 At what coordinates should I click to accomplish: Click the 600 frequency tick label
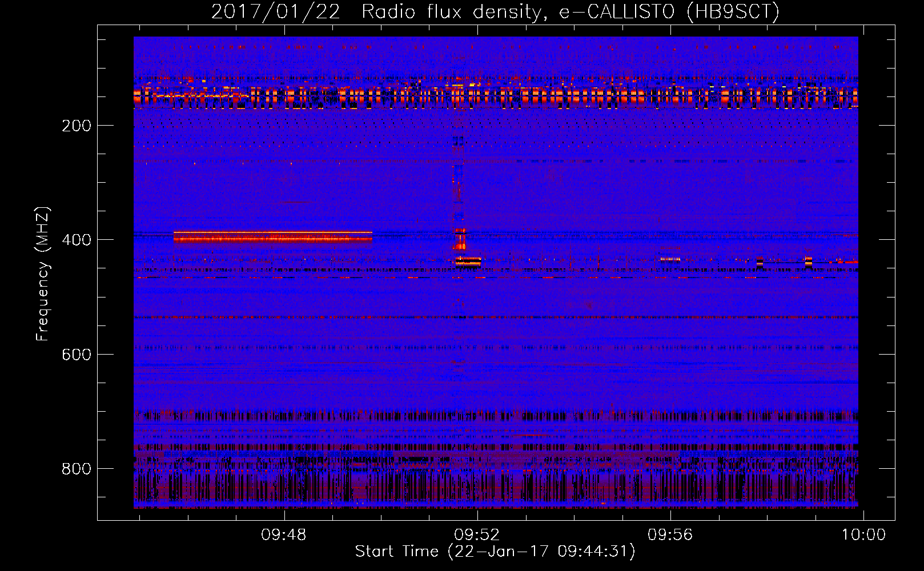click(x=77, y=355)
